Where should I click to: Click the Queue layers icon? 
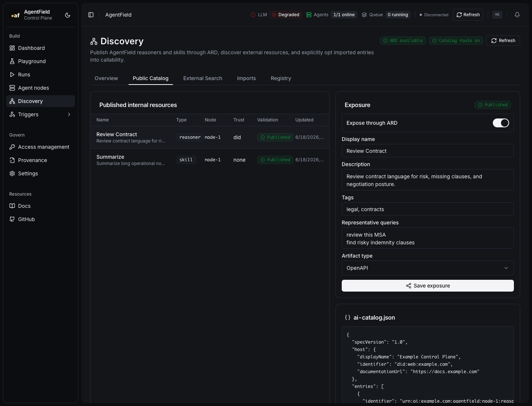tap(364, 15)
